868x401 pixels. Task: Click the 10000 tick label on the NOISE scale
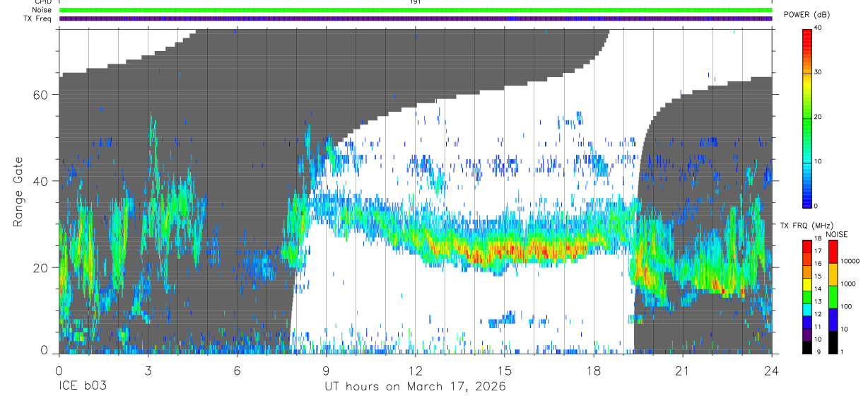point(850,262)
